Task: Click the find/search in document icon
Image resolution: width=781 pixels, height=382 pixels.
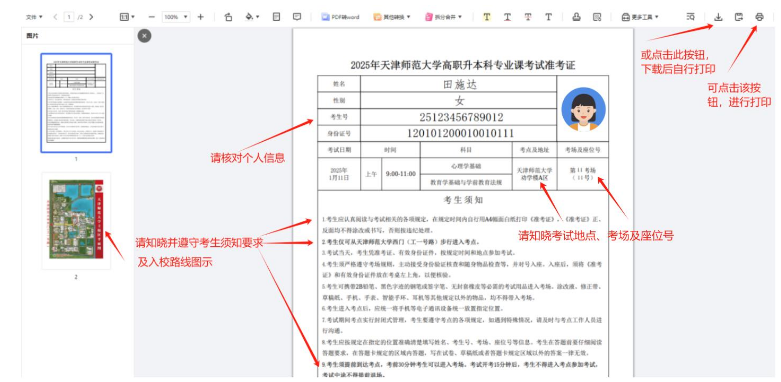Action: coord(690,17)
